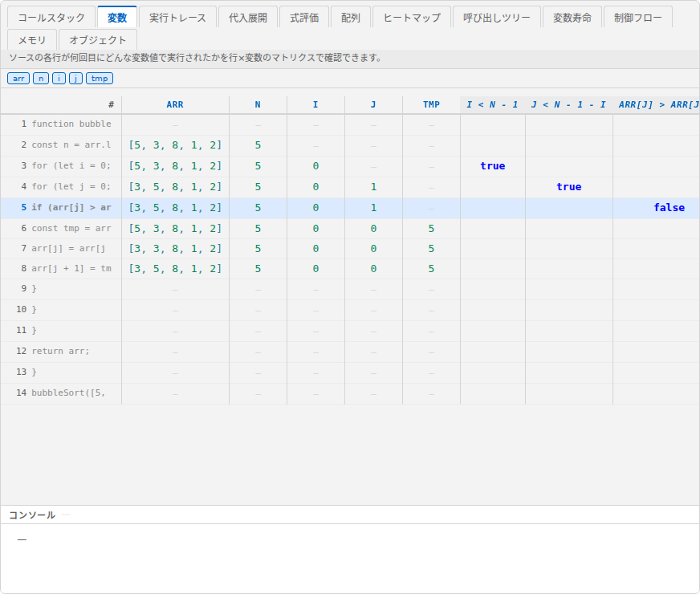This screenshot has width=700, height=594.
Task: Click TMP value 5 in row 6
Action: pyautogui.click(x=431, y=229)
